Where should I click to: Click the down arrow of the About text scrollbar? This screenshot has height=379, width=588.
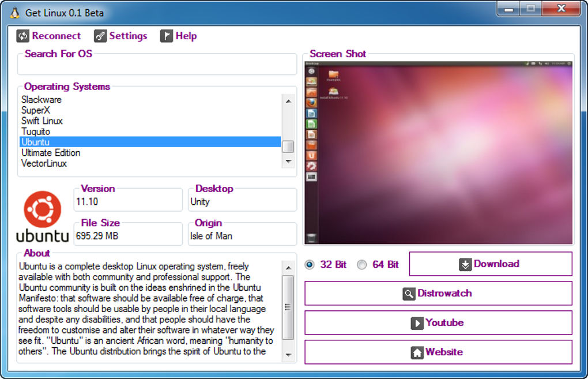click(x=288, y=355)
